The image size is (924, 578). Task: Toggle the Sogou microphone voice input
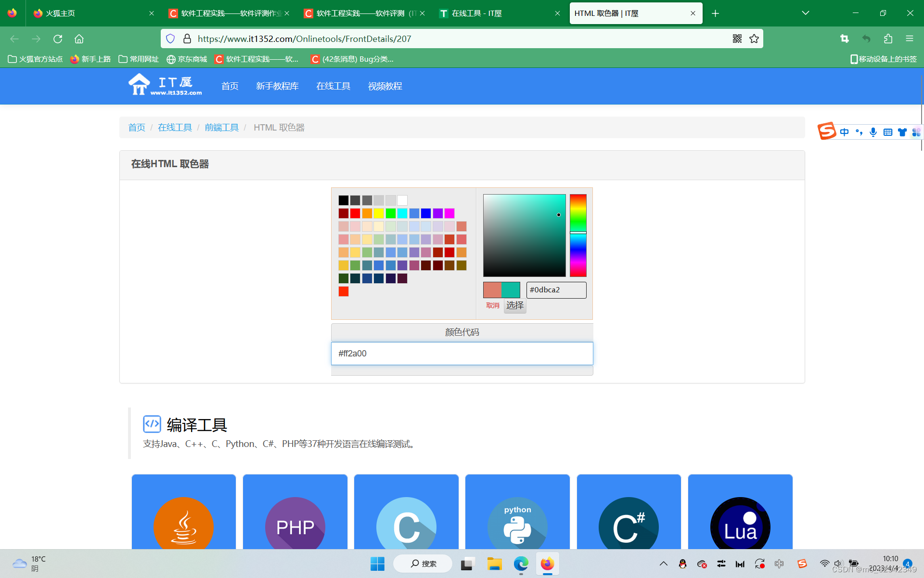tap(873, 132)
